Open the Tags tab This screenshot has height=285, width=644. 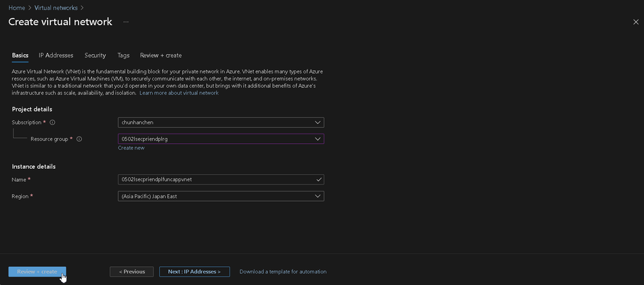(123, 55)
